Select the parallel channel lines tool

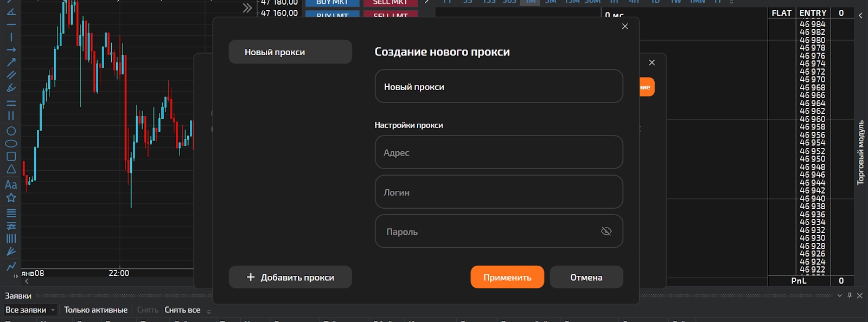(11, 75)
